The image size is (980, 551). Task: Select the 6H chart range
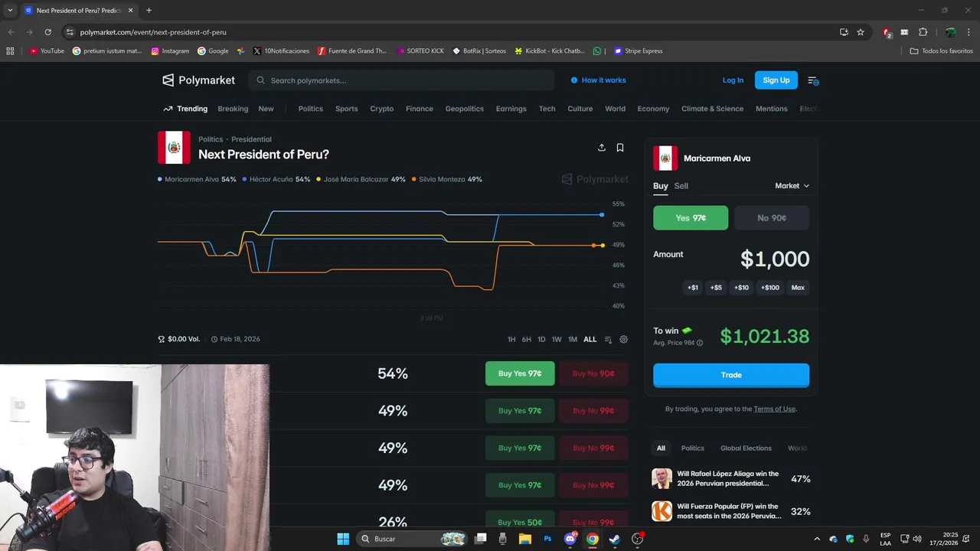pyautogui.click(x=527, y=339)
